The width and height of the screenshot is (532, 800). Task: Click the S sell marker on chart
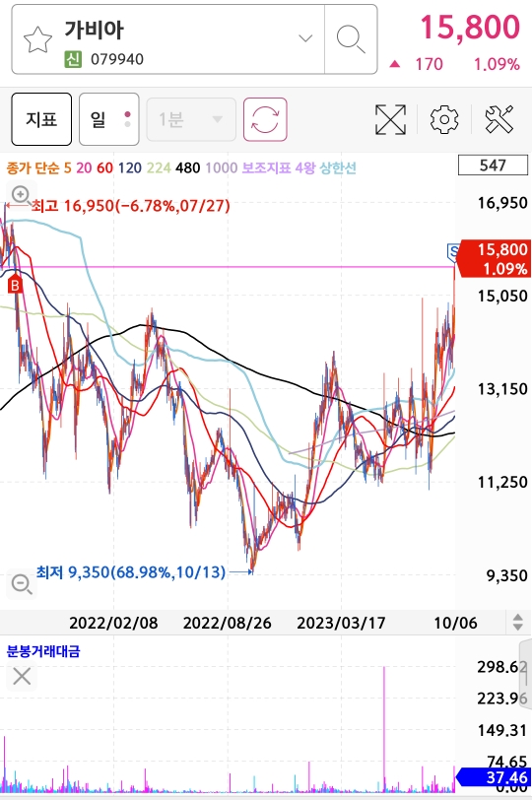(452, 251)
